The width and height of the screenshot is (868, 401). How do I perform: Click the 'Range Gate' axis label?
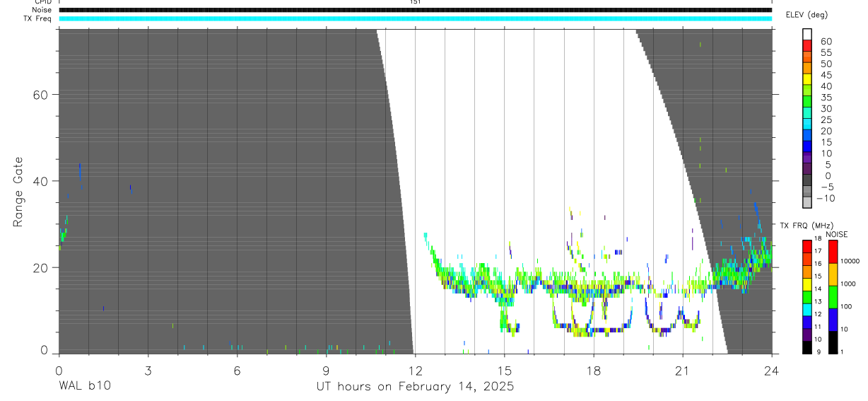pyautogui.click(x=18, y=192)
